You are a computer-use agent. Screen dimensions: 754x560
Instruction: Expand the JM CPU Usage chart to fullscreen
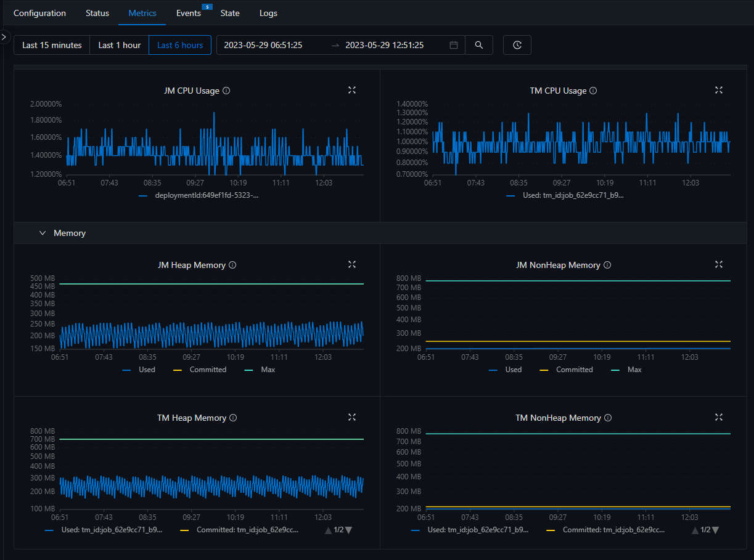[351, 90]
